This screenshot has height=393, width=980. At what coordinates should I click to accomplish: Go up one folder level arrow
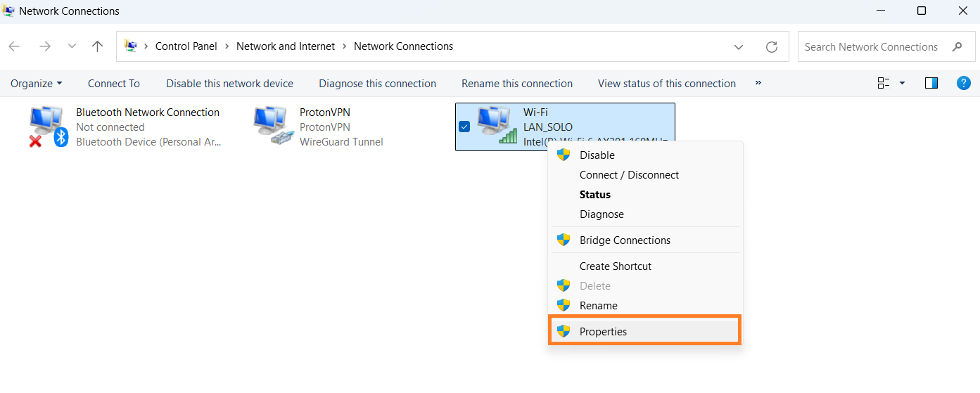click(x=98, y=46)
